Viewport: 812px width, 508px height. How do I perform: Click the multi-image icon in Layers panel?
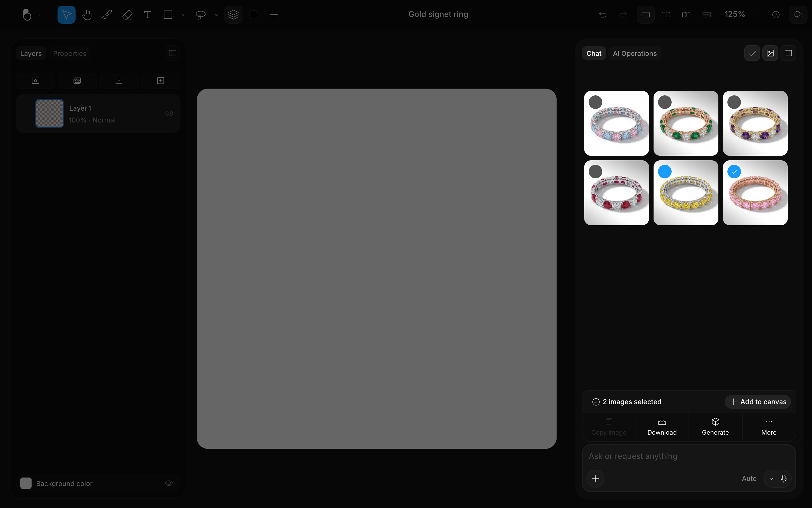pos(77,81)
